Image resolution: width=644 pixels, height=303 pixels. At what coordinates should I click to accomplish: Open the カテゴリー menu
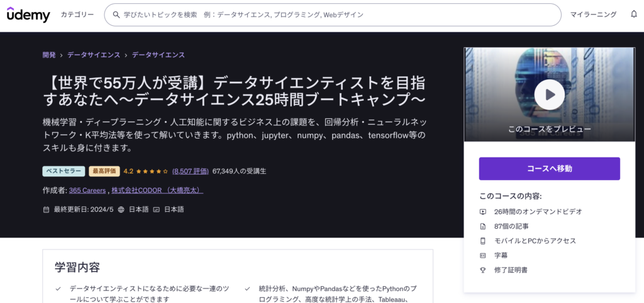[77, 14]
